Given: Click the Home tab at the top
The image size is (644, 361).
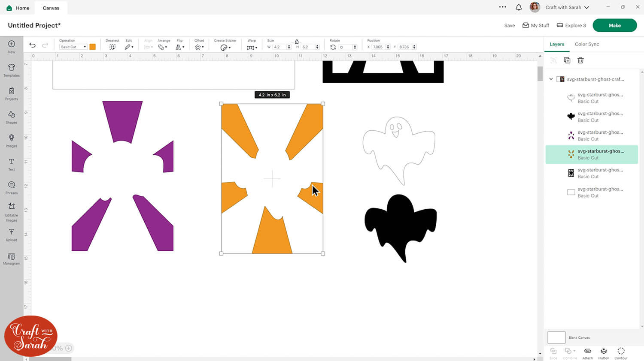Looking at the screenshot, I should 18,7.
